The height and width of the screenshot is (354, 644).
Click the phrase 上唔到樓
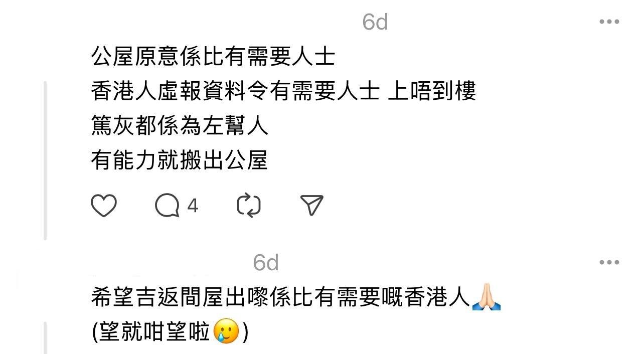tap(432, 91)
